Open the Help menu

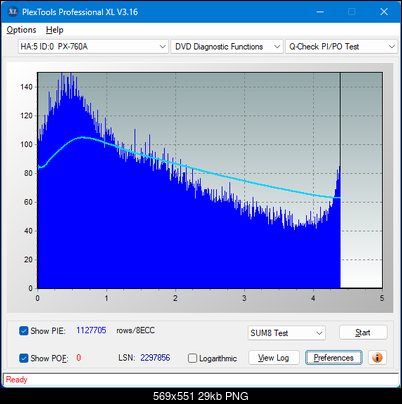55,30
